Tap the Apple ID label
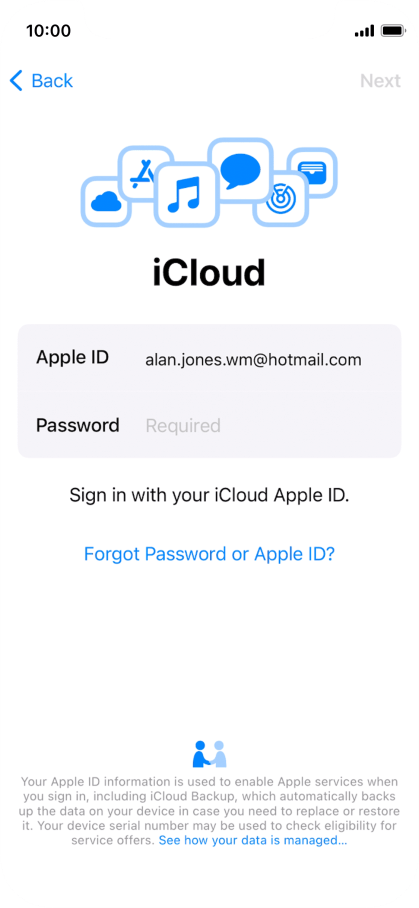 tap(72, 357)
